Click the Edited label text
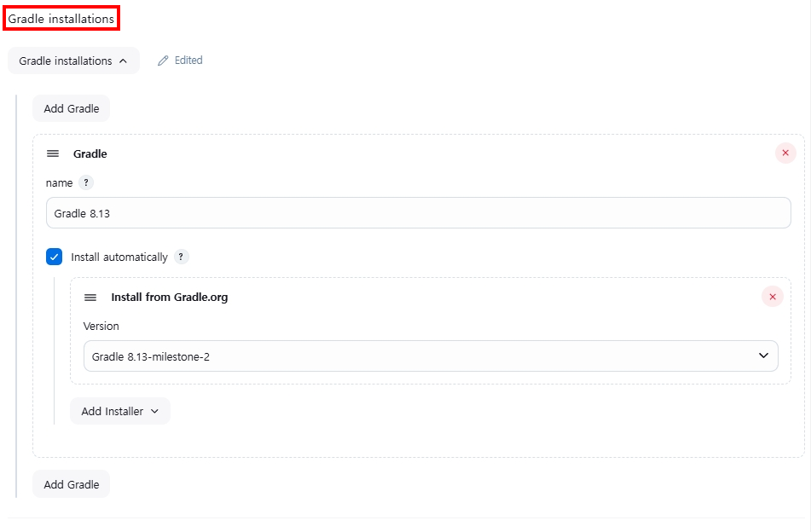This screenshot has height=532, width=811. coord(188,61)
